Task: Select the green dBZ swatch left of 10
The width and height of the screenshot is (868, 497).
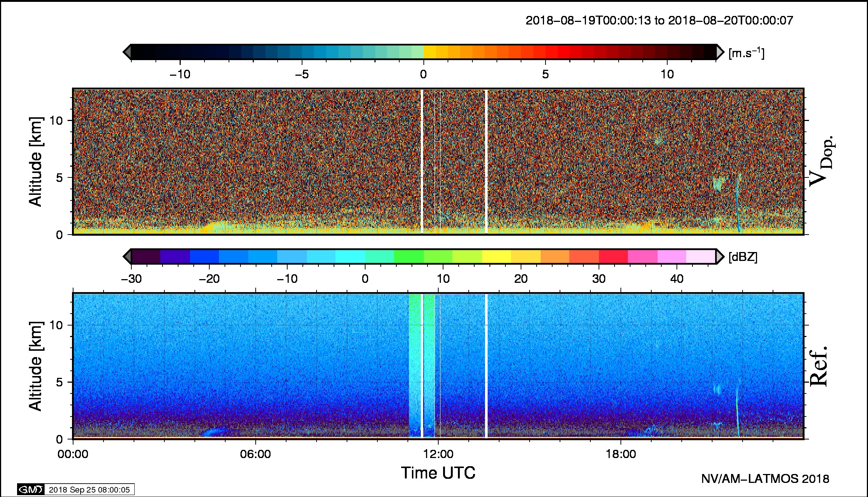Action: click(409, 256)
